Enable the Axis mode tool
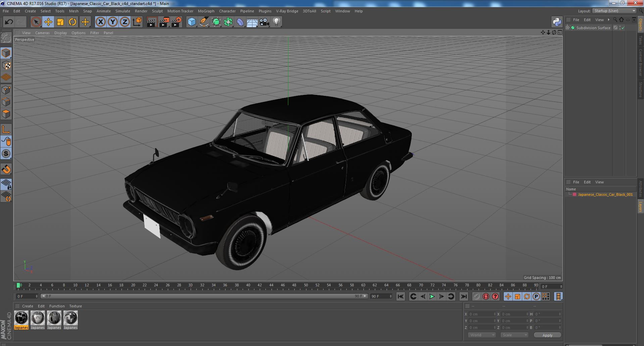The image size is (644, 346). point(6,129)
